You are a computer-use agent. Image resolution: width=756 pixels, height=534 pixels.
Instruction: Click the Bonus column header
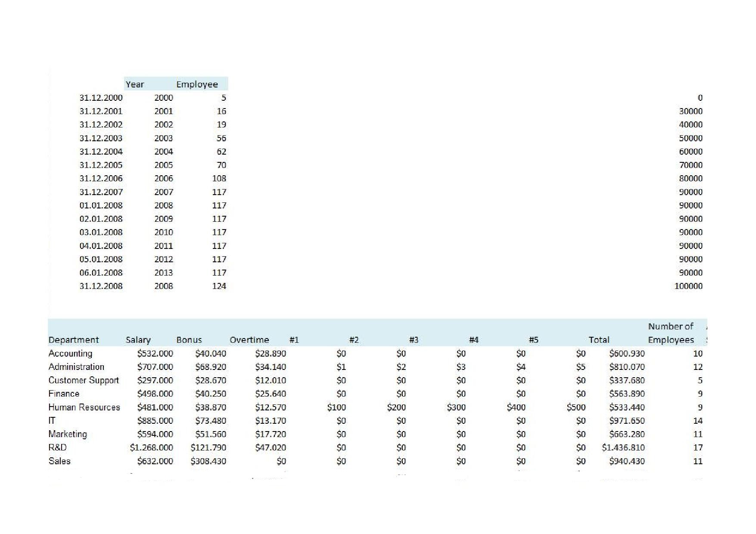(x=189, y=340)
